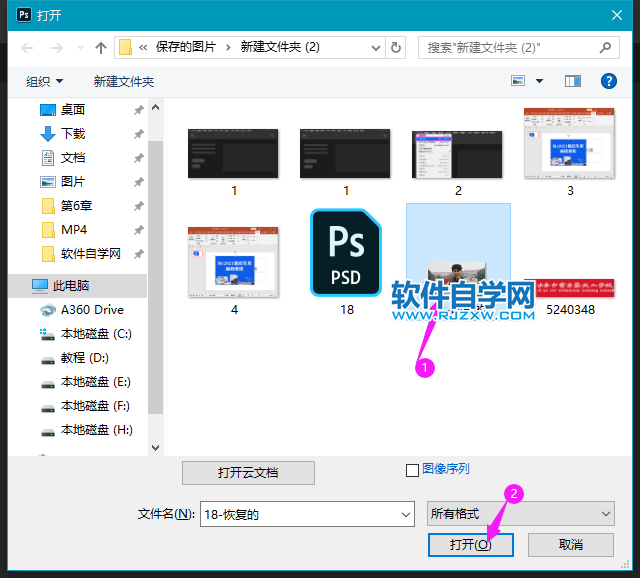Open the help button

(609, 81)
